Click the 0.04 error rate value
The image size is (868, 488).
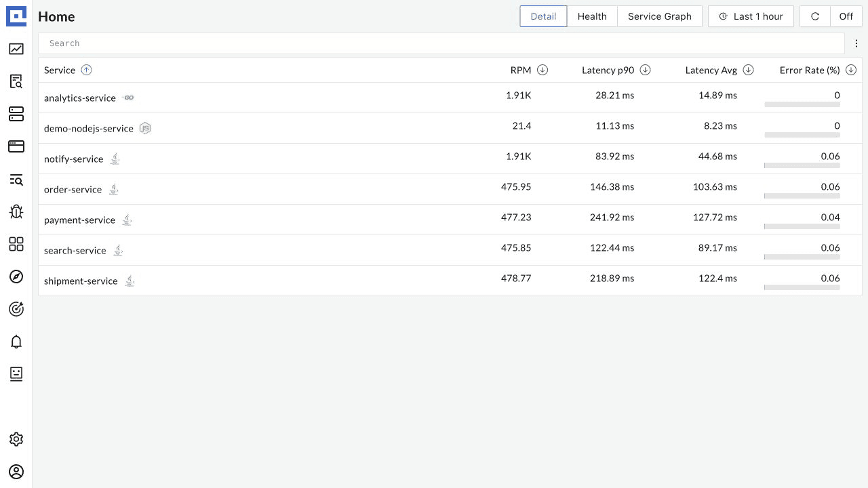[830, 217]
